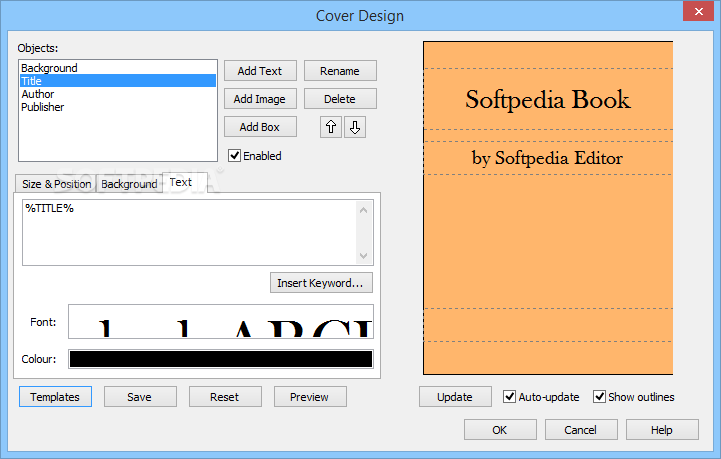Add a new box object
The width and height of the screenshot is (721, 459).
click(260, 127)
